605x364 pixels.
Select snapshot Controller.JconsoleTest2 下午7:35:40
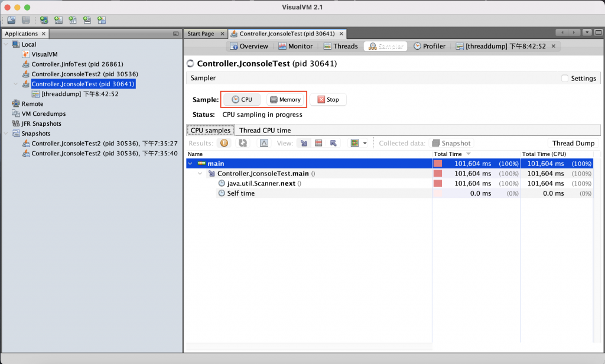[105, 153]
